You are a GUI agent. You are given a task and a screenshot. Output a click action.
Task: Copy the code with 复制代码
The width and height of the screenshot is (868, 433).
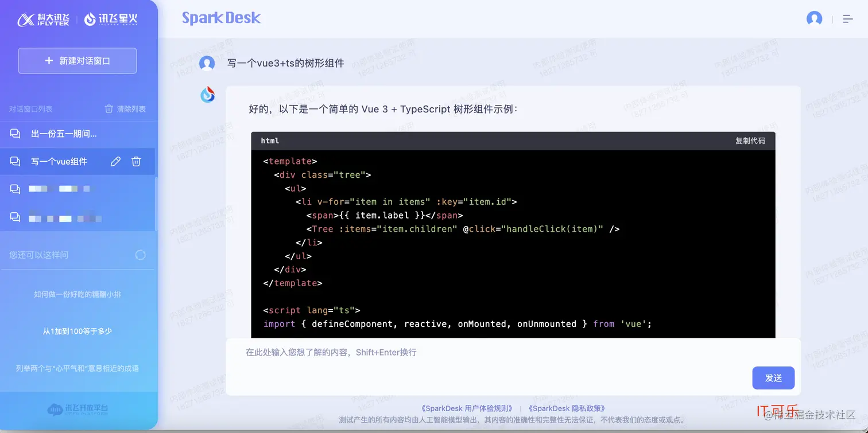tap(750, 141)
